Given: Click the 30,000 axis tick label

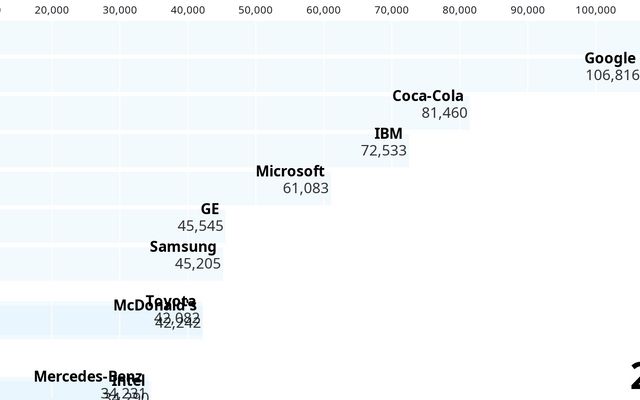Looking at the screenshot, I should [x=120, y=10].
